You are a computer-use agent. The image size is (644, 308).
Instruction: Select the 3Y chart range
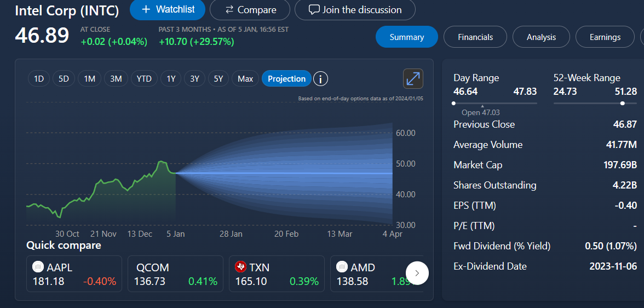(195, 78)
